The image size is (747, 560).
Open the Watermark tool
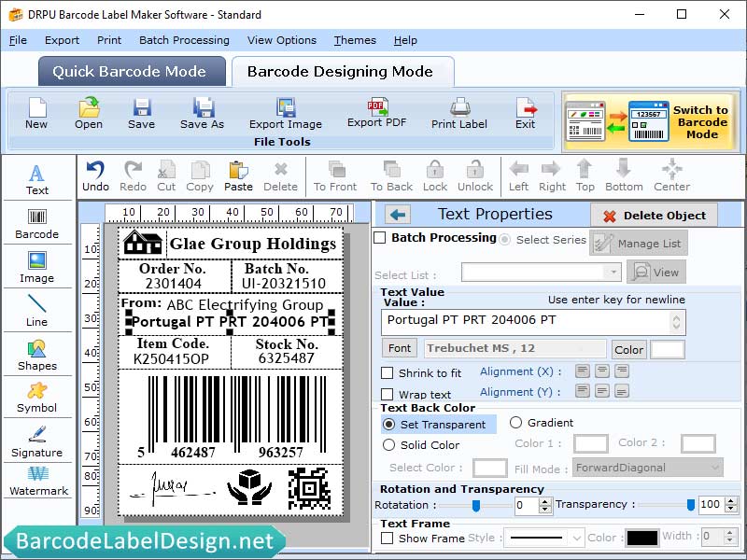(37, 481)
